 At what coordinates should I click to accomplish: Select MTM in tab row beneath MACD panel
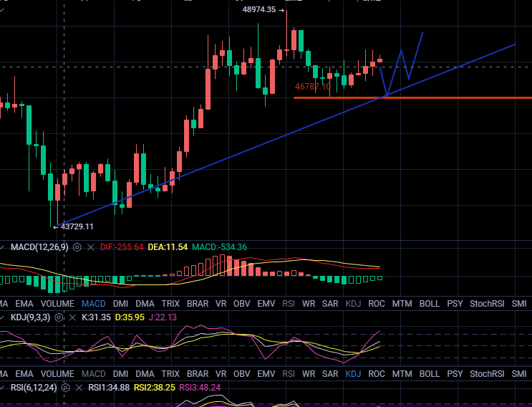[x=402, y=304]
